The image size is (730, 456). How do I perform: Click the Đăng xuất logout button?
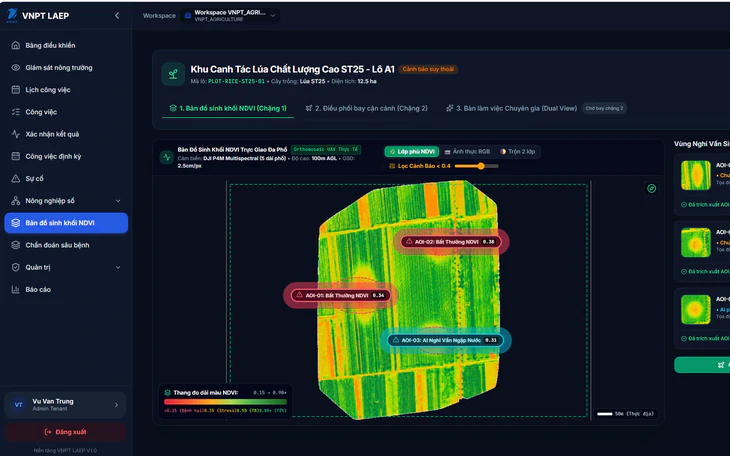[66, 432]
